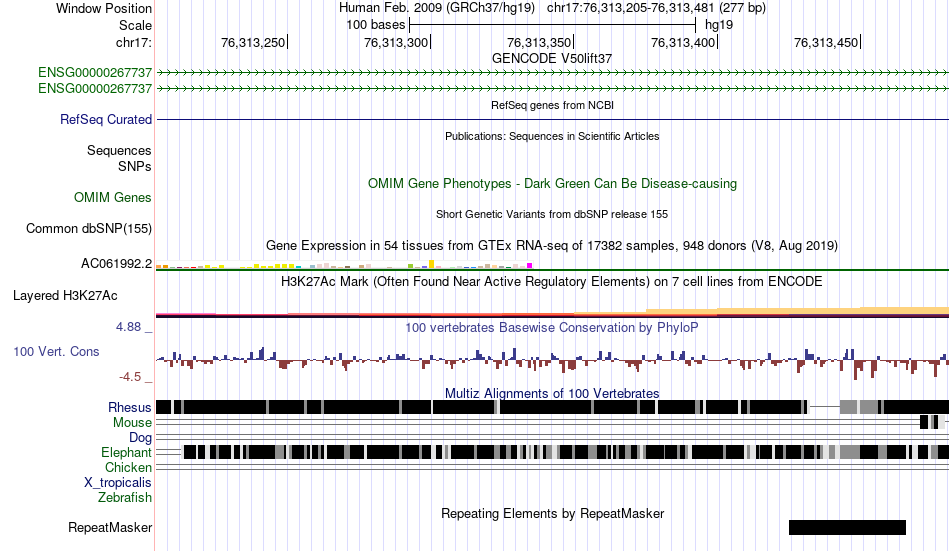The image size is (950, 551).
Task: Select the Elephant alignment label
Action: 126,453
